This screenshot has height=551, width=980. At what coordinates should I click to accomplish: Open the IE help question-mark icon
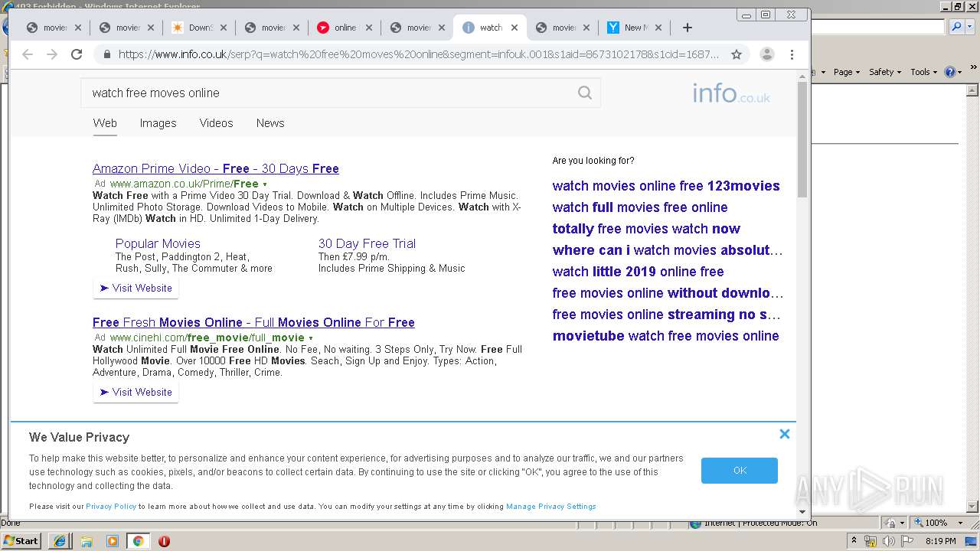click(949, 72)
